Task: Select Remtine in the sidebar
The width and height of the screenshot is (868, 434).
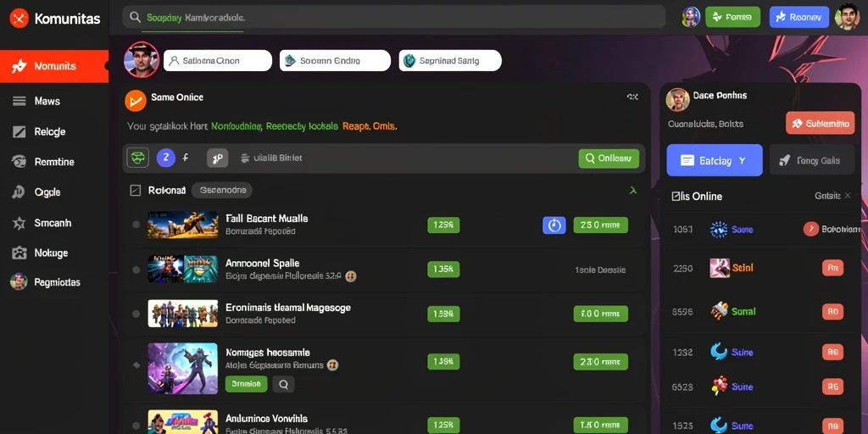Action: coord(54,162)
